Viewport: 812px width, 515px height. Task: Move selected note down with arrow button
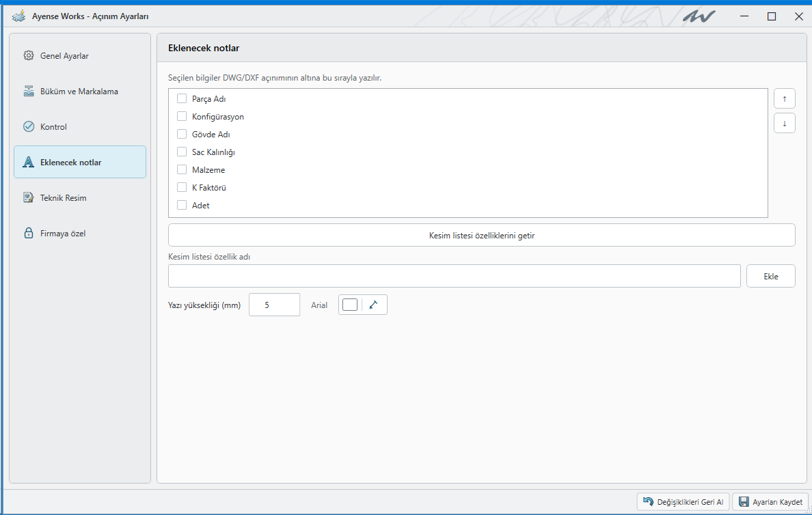coord(785,123)
